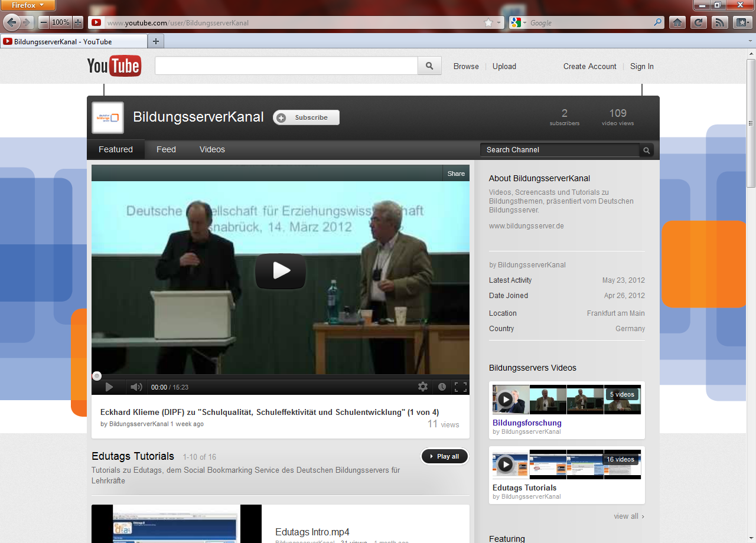The width and height of the screenshot is (756, 543).
Task: Open Edutags Tutorials playlist title in sidebar
Action: 524,488
